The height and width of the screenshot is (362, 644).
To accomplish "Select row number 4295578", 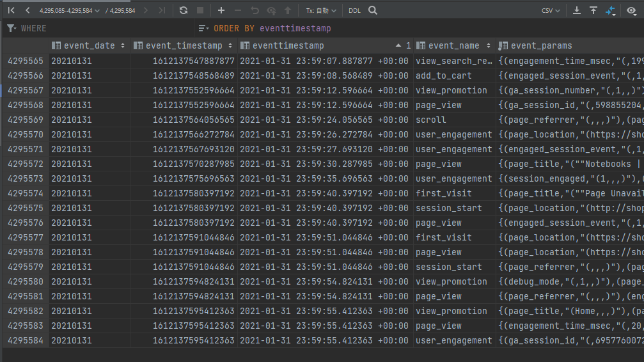I will coord(26,252).
